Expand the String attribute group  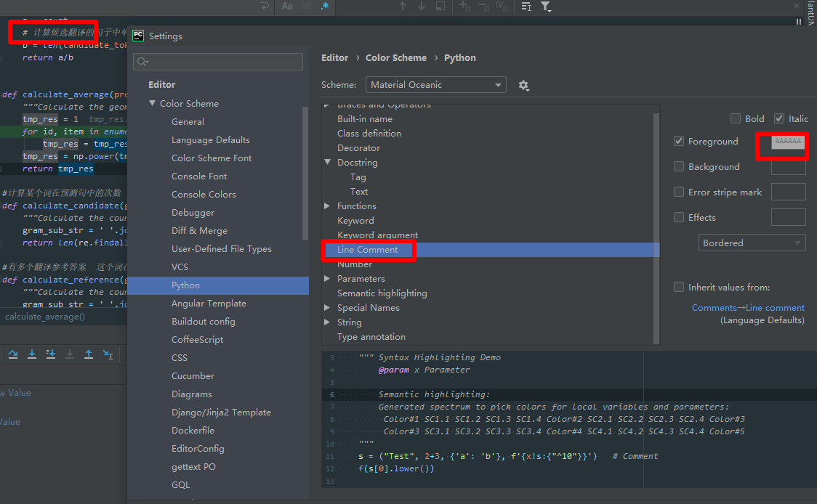327,322
